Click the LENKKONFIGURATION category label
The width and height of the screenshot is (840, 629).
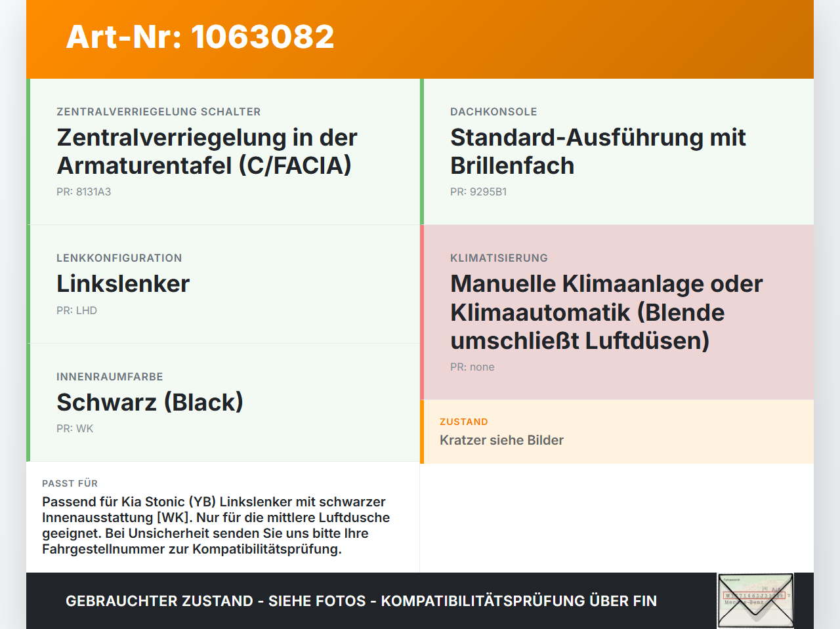(119, 258)
